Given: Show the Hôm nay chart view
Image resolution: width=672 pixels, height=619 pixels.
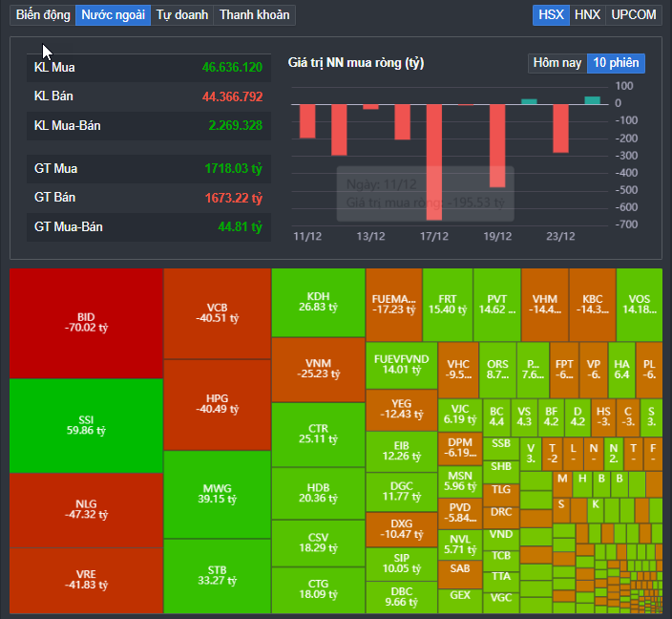Looking at the screenshot, I should [x=557, y=63].
